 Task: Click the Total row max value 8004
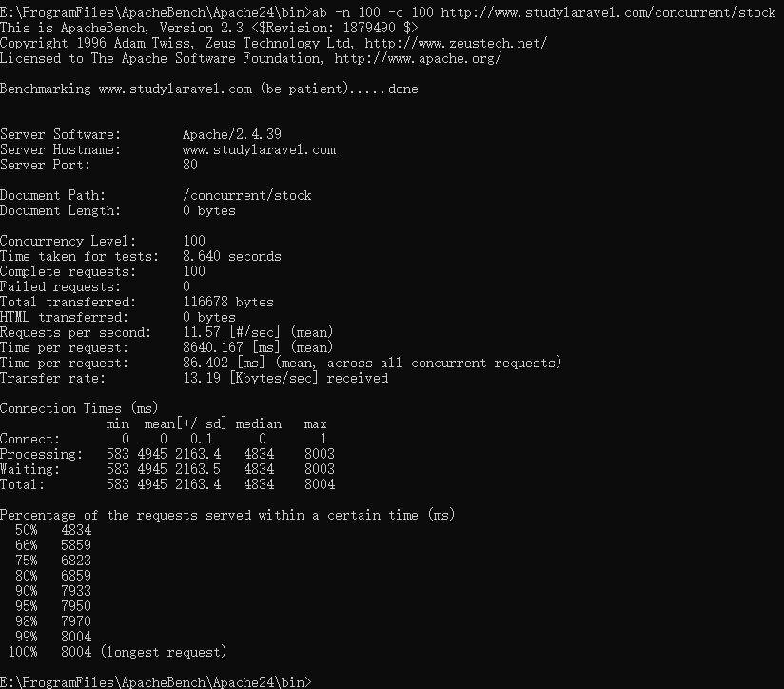pos(320,484)
